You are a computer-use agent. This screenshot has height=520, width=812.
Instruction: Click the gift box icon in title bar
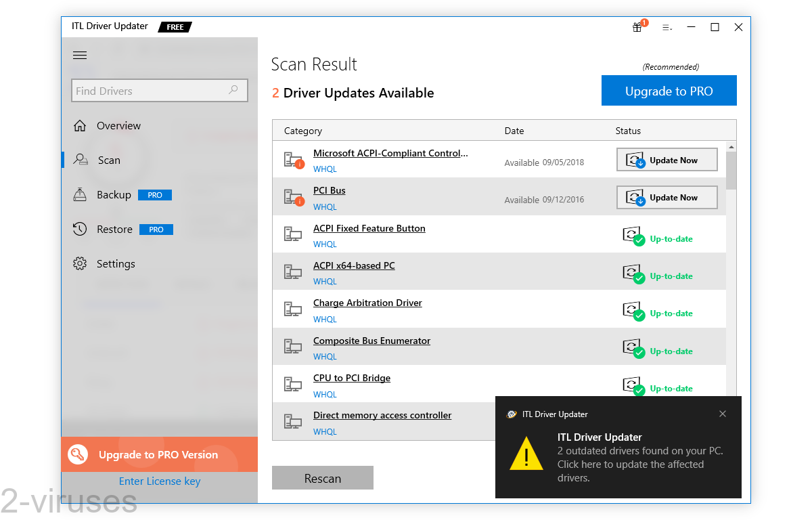[637, 27]
